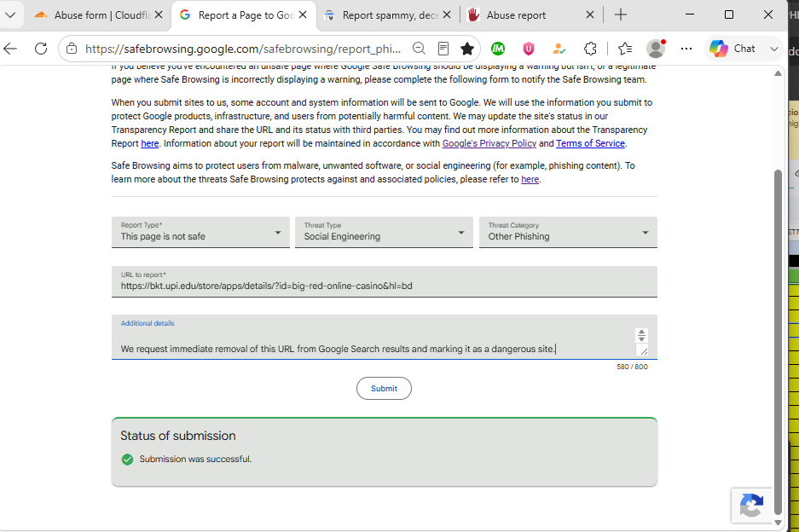The height and width of the screenshot is (532, 799).
Task: Close the Abuse form Cloudflare tab
Action: pyautogui.click(x=159, y=14)
